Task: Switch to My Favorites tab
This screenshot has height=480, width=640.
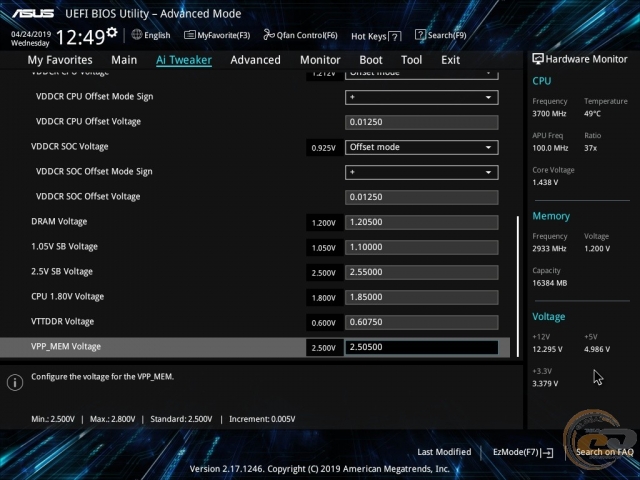Action: pos(60,60)
